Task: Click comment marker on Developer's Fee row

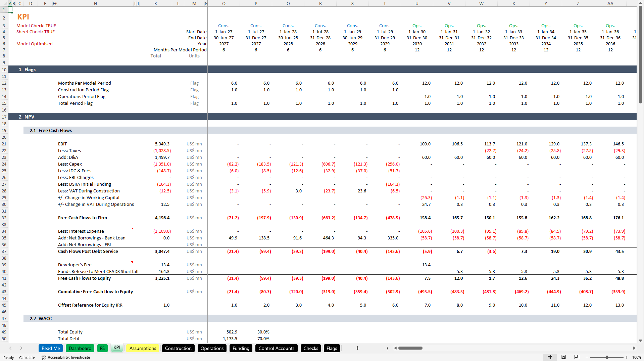Action: (x=133, y=262)
